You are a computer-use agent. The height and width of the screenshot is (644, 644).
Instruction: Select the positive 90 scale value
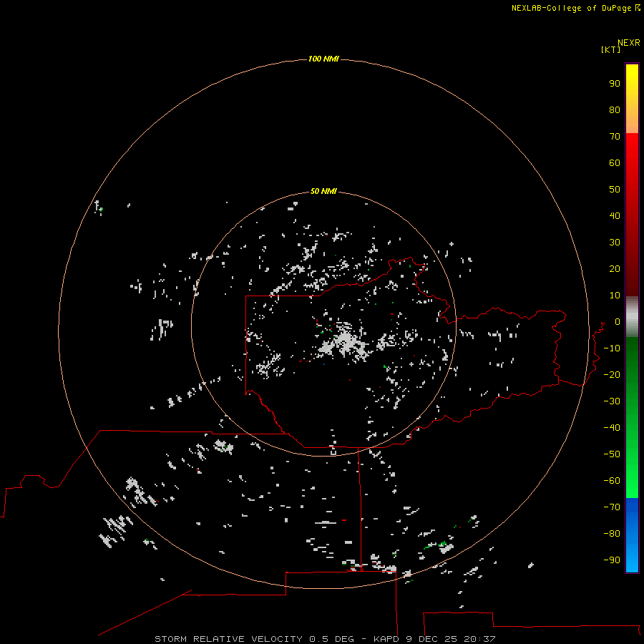click(615, 84)
